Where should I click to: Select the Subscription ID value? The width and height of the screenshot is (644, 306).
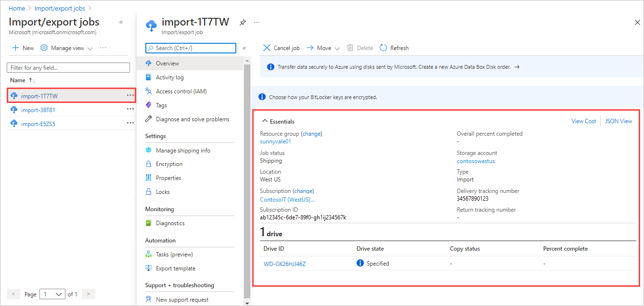click(x=303, y=217)
